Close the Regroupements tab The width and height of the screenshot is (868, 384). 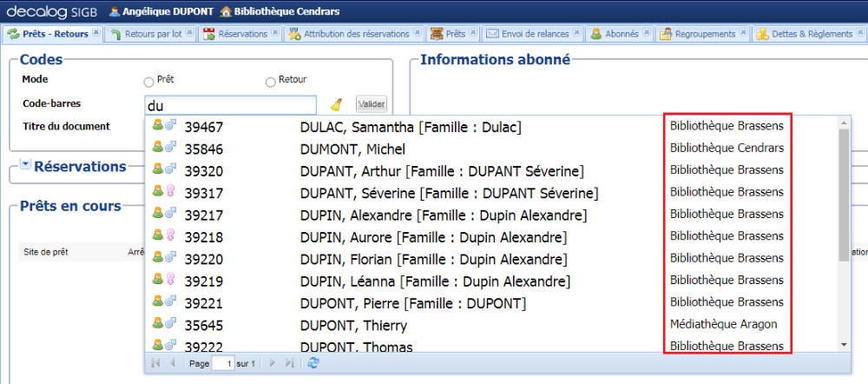tap(743, 33)
